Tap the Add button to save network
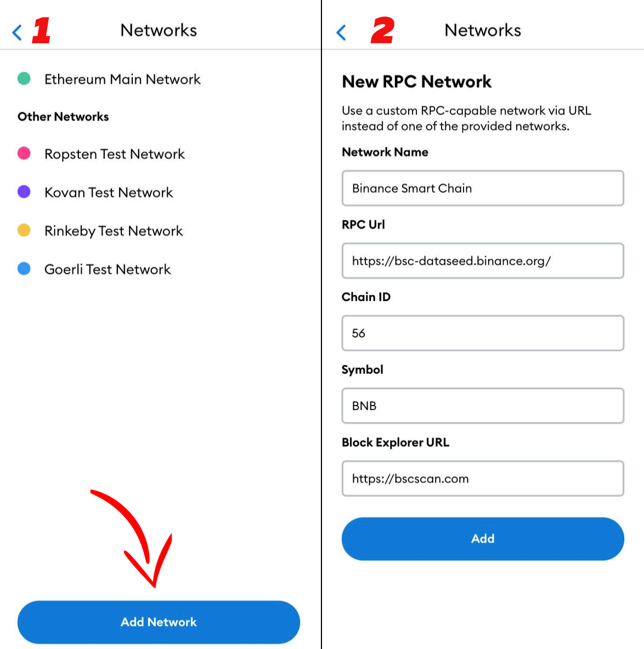The width and height of the screenshot is (644, 649). coord(483,538)
